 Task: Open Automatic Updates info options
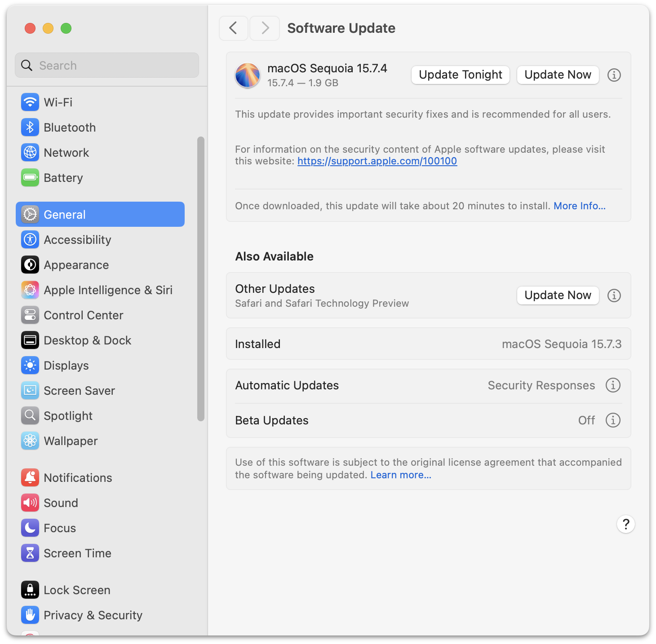tap(613, 385)
